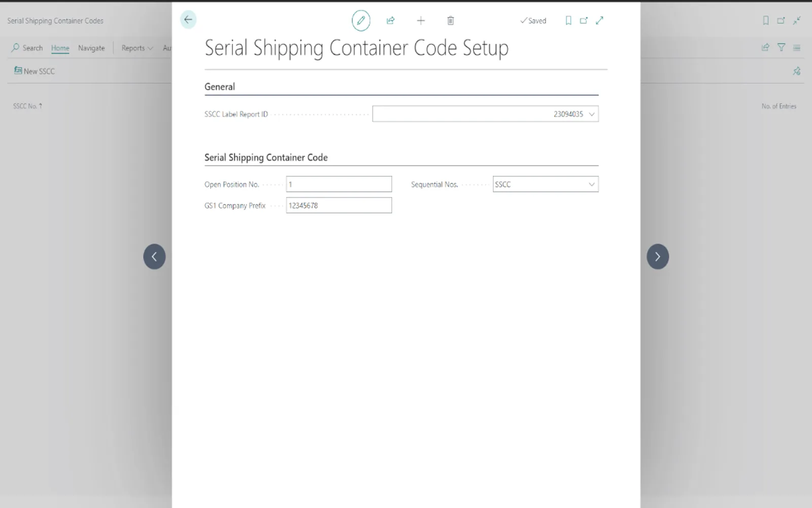Open SSCC Label Report ID dropdown

coord(591,114)
